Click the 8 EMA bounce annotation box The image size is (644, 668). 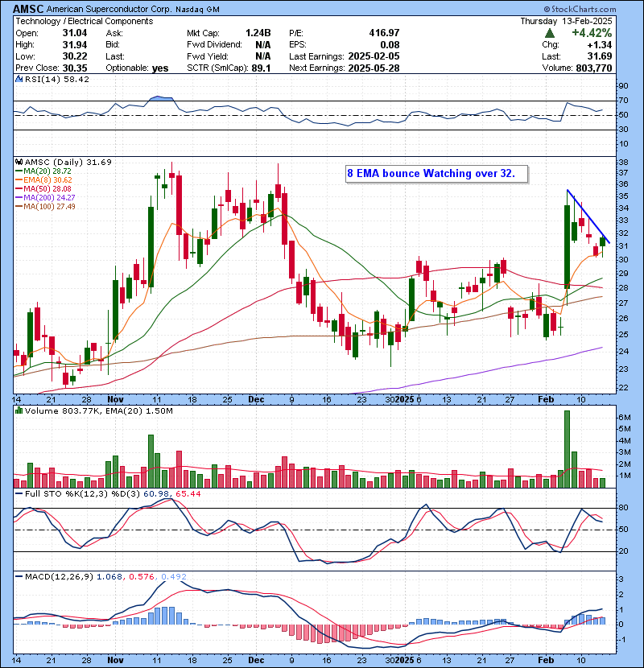click(437, 174)
